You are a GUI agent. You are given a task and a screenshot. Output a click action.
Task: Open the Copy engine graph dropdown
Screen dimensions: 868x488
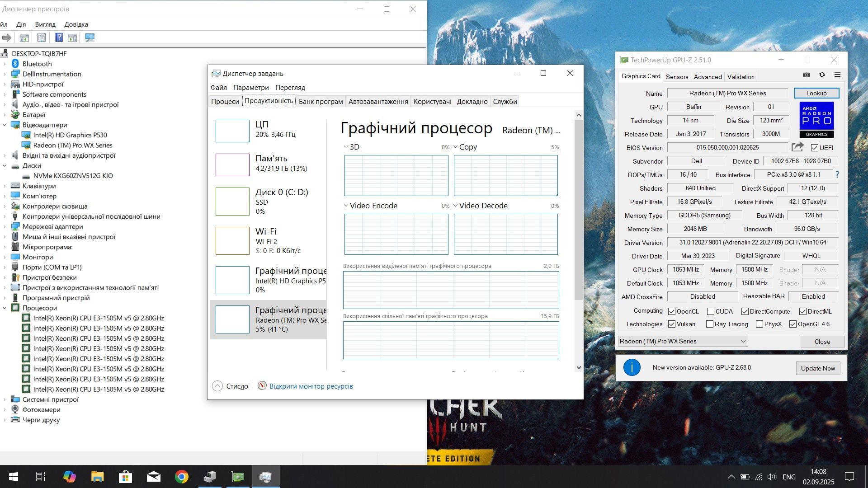(x=456, y=147)
